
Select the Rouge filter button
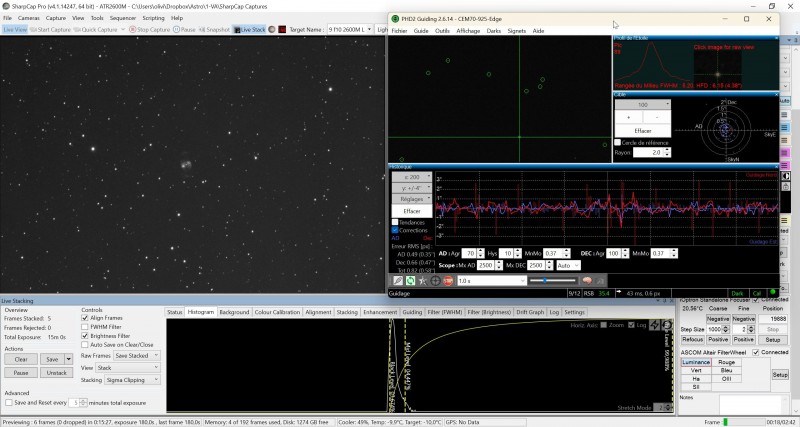(727, 362)
